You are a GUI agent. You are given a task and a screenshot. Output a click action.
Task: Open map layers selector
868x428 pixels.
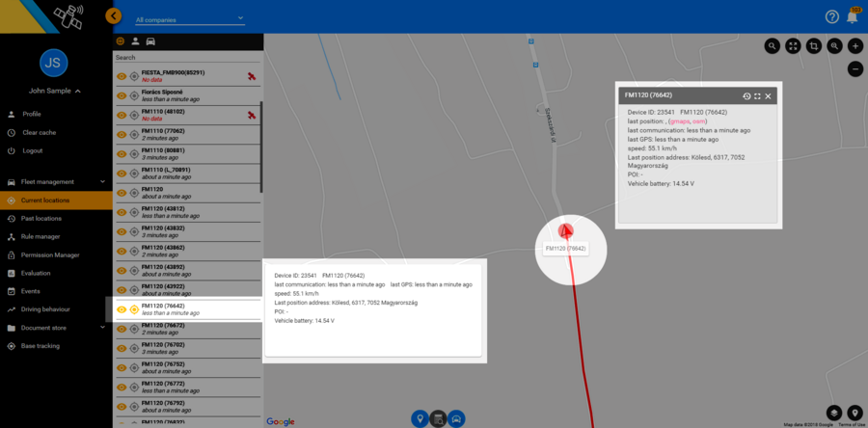click(x=833, y=413)
